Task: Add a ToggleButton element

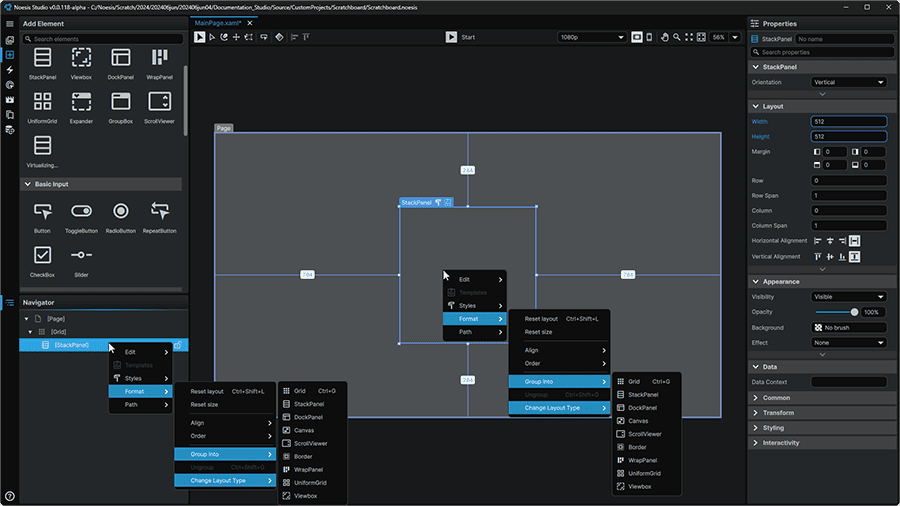Action: coord(82,217)
